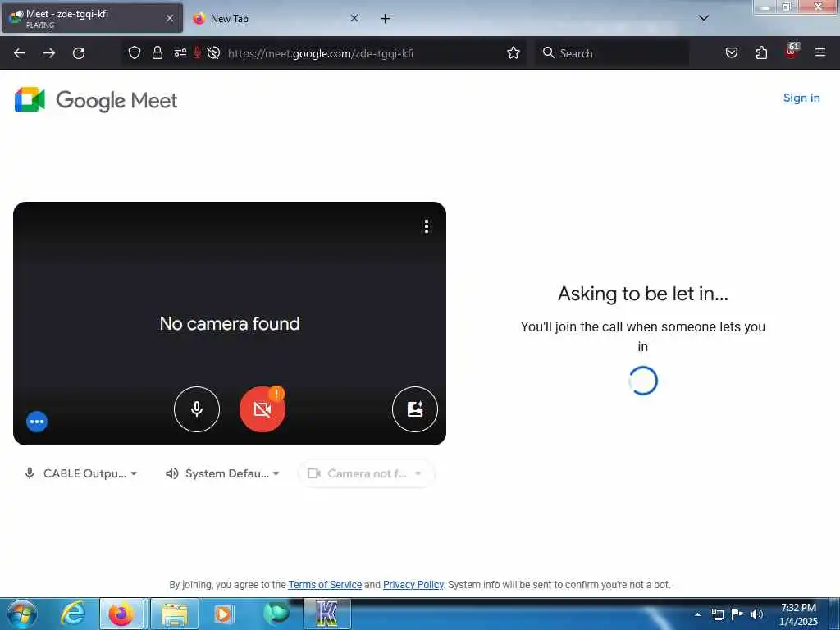Open the three-dot menu on the video preview
The height and width of the screenshot is (630, 840).
pyautogui.click(x=427, y=226)
